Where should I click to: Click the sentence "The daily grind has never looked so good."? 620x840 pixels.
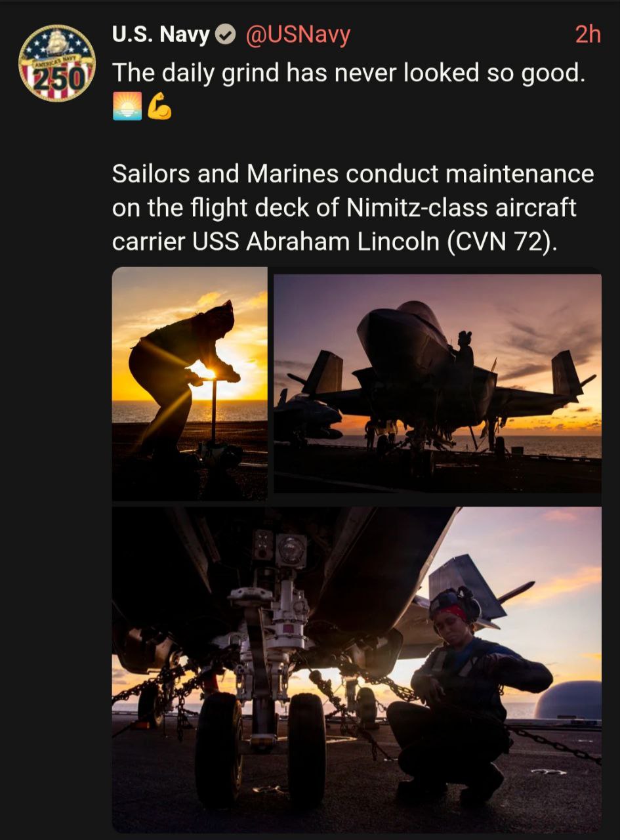tap(348, 73)
